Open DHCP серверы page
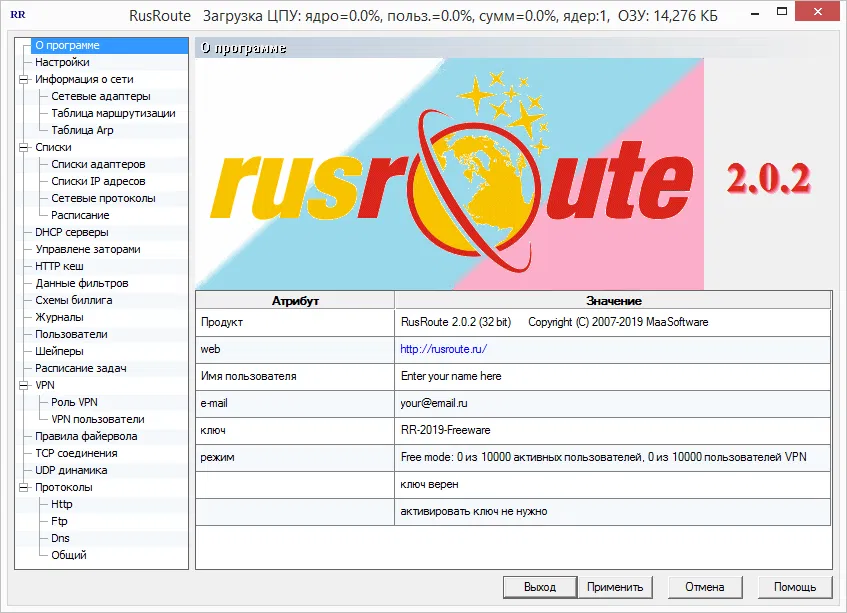Screen dimensions: 847x613 coord(71,232)
